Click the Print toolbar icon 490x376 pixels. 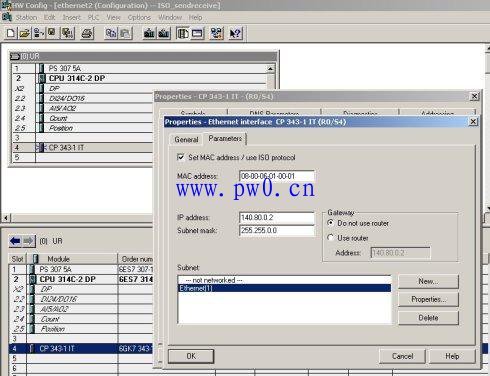[x=87, y=33]
